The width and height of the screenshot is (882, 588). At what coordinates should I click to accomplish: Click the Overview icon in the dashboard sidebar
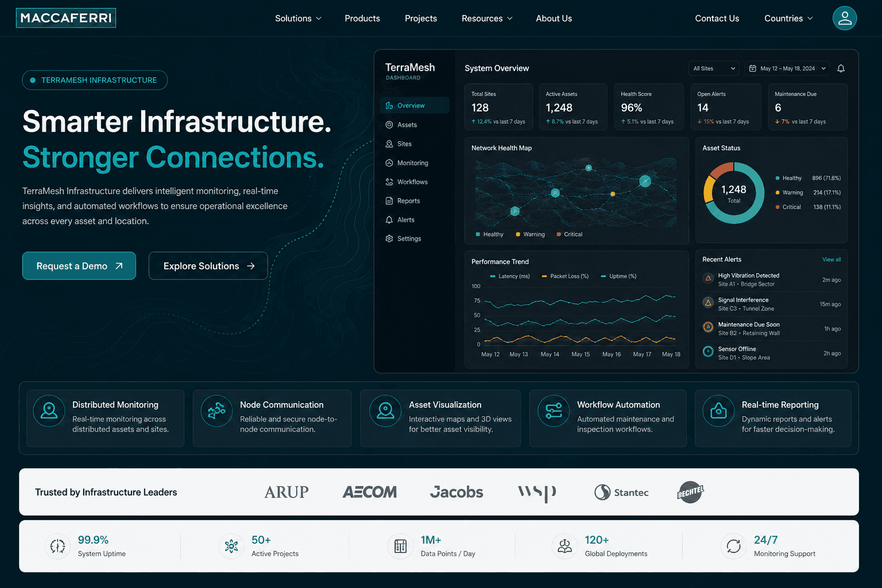389,106
